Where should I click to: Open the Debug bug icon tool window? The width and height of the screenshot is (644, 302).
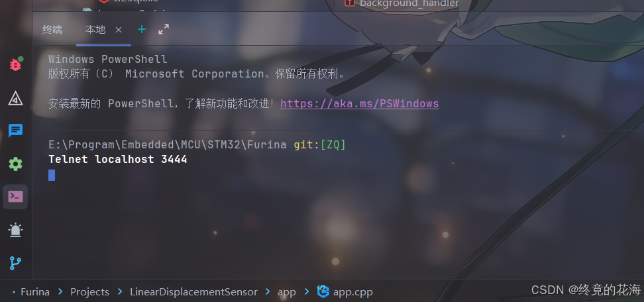tap(16, 64)
